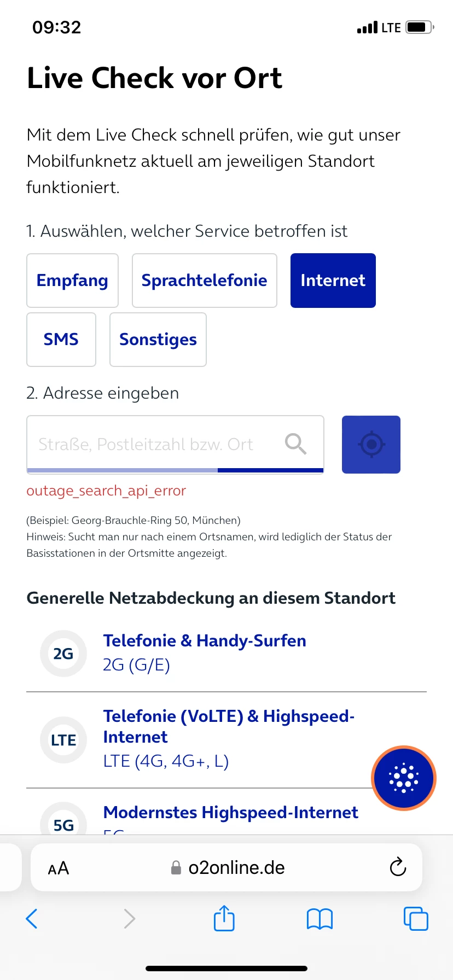Tap the locate-me crosshair button
The width and height of the screenshot is (453, 980).
pyautogui.click(x=371, y=444)
